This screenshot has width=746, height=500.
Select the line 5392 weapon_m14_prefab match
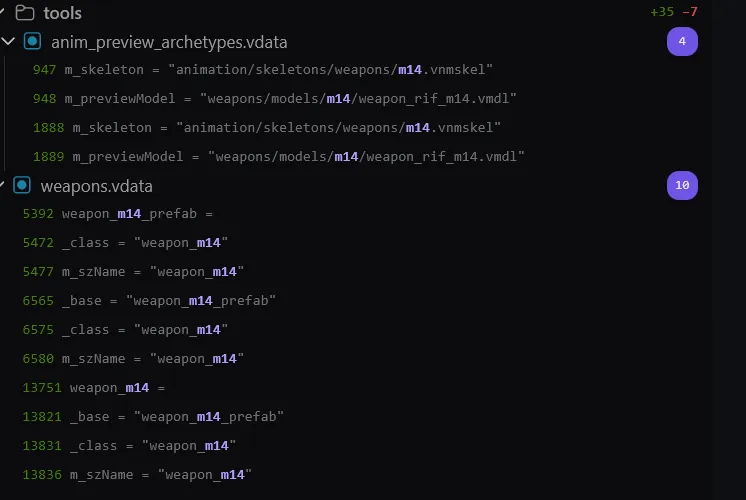(x=118, y=214)
